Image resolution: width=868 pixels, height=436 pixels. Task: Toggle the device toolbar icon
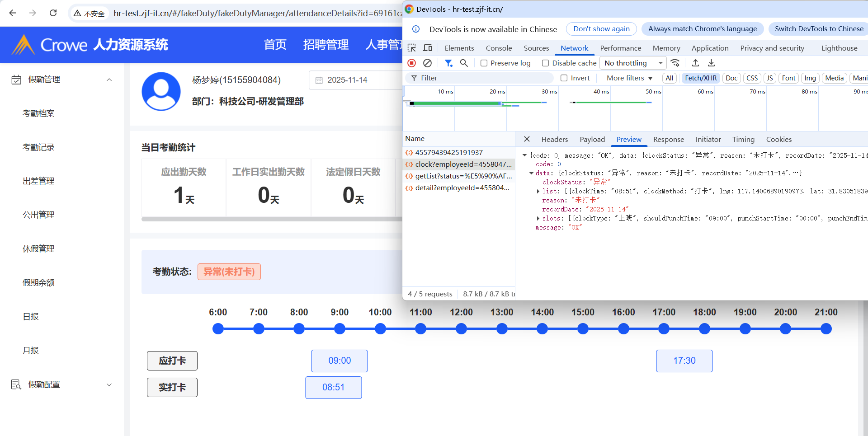[x=427, y=48]
